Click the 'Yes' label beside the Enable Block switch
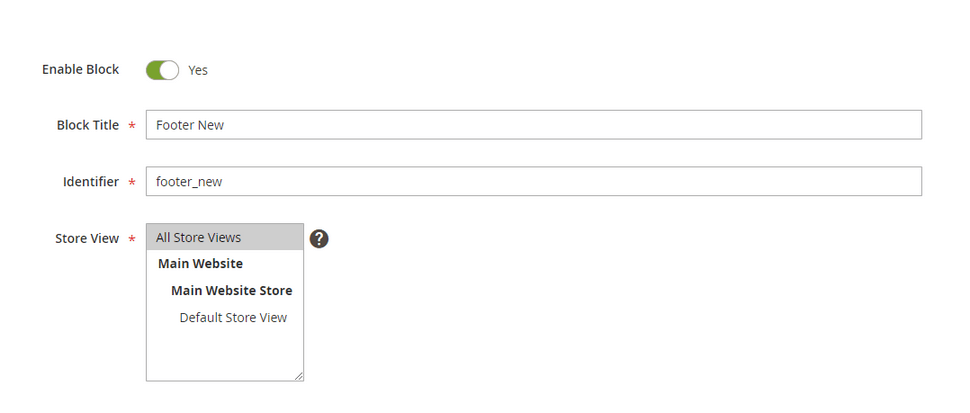970x413 pixels. [x=198, y=70]
